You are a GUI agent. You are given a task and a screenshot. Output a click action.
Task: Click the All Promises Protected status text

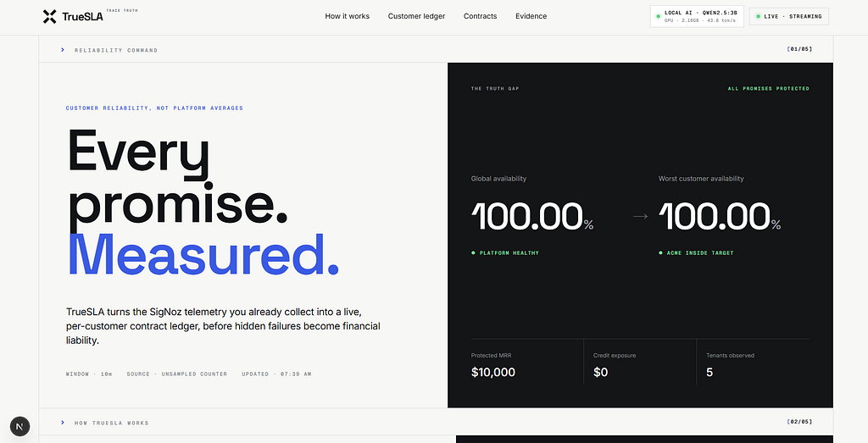click(768, 88)
